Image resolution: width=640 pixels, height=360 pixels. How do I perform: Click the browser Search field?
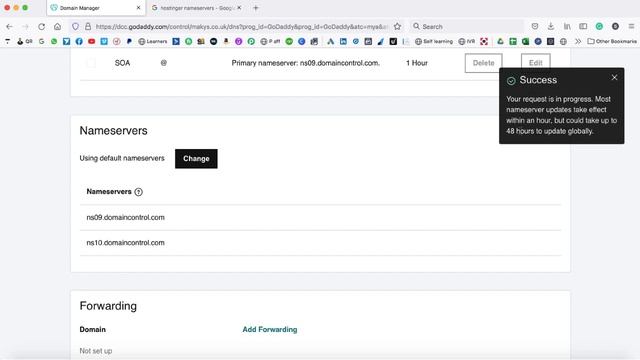(467, 27)
